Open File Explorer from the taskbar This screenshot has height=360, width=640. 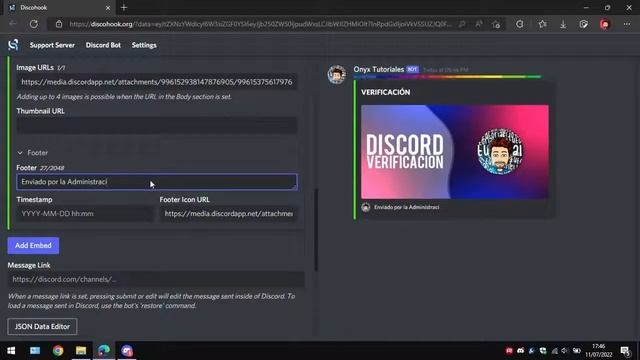coord(81,351)
